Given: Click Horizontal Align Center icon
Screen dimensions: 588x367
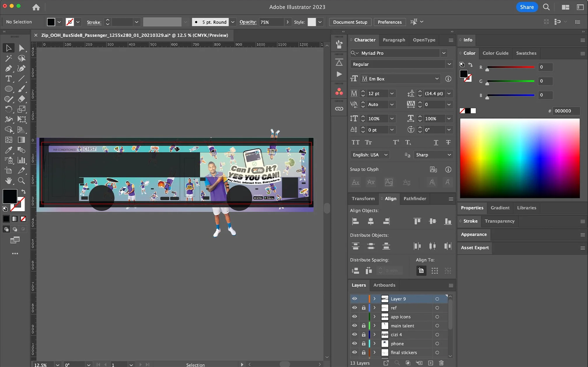Looking at the screenshot, I should pyautogui.click(x=371, y=221).
